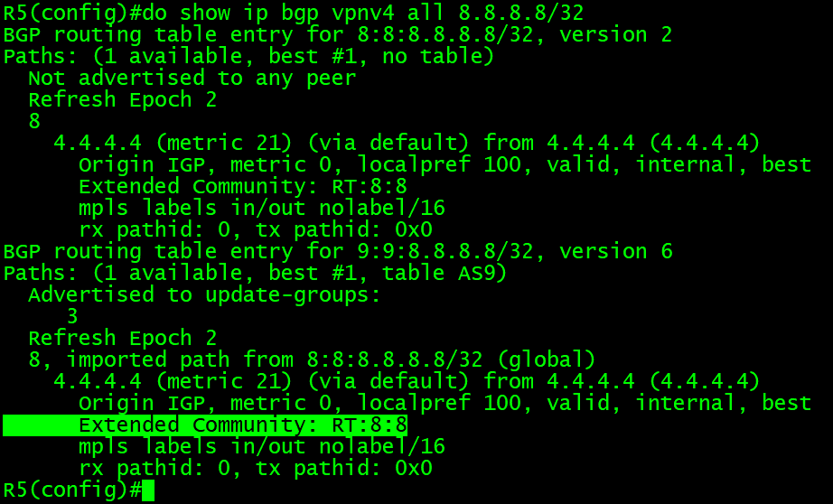Click 'Refresh Epoch 2' in the 8:8 entry

(x=122, y=100)
